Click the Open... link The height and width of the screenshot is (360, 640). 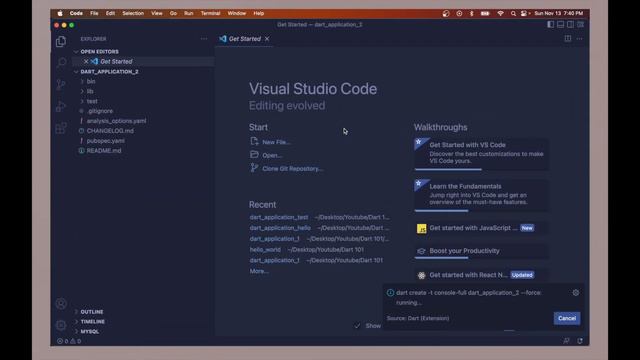[272, 156]
